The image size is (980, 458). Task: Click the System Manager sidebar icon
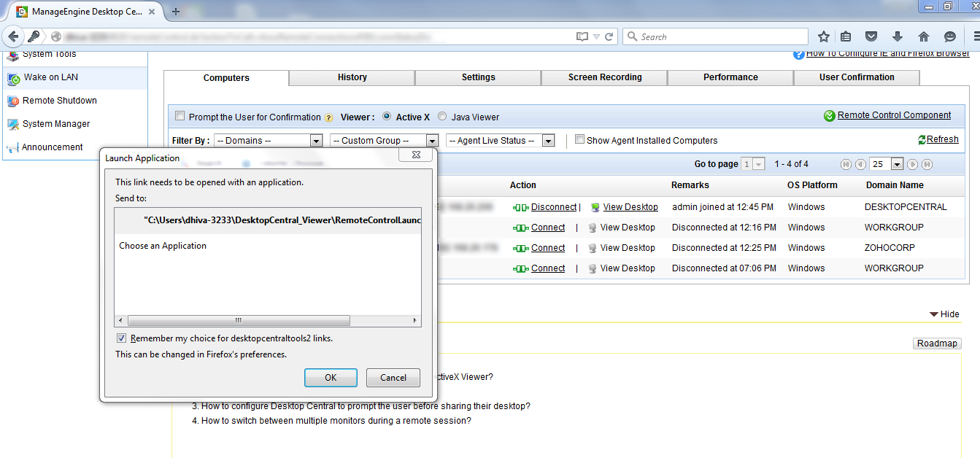click(x=13, y=124)
